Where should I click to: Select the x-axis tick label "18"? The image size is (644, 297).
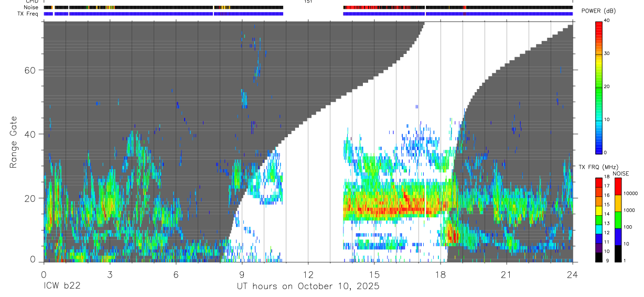(x=440, y=275)
